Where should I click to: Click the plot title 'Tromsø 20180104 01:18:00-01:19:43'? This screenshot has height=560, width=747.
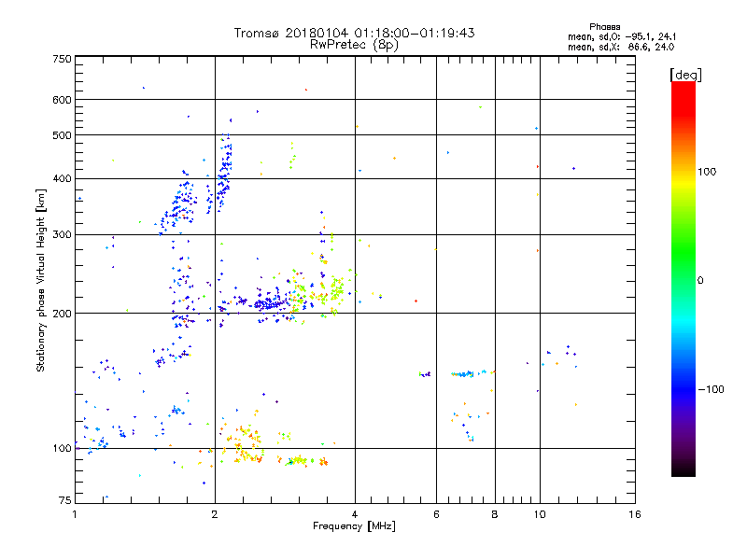[x=354, y=33]
